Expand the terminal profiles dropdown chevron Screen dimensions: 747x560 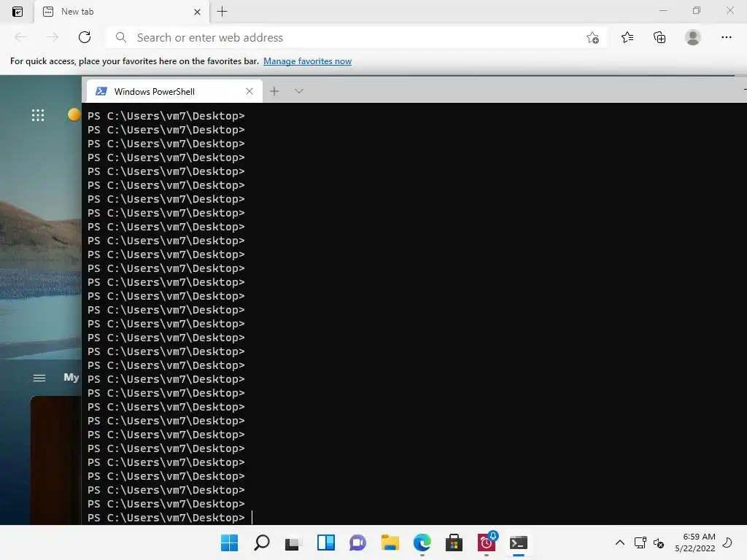tap(298, 91)
